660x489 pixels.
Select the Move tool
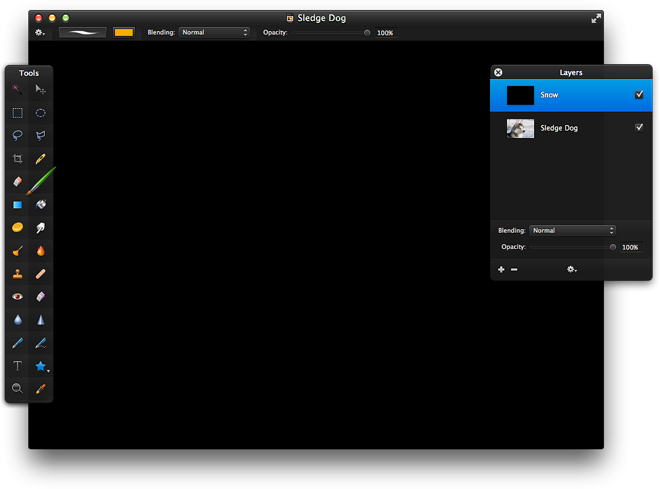click(x=40, y=89)
